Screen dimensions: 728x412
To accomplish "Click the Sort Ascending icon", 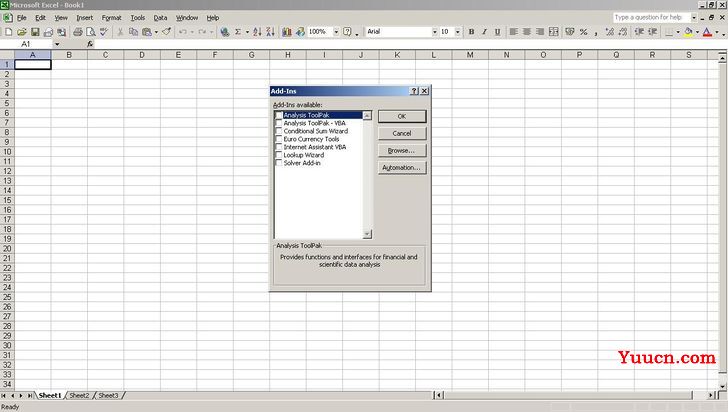I will (257, 32).
